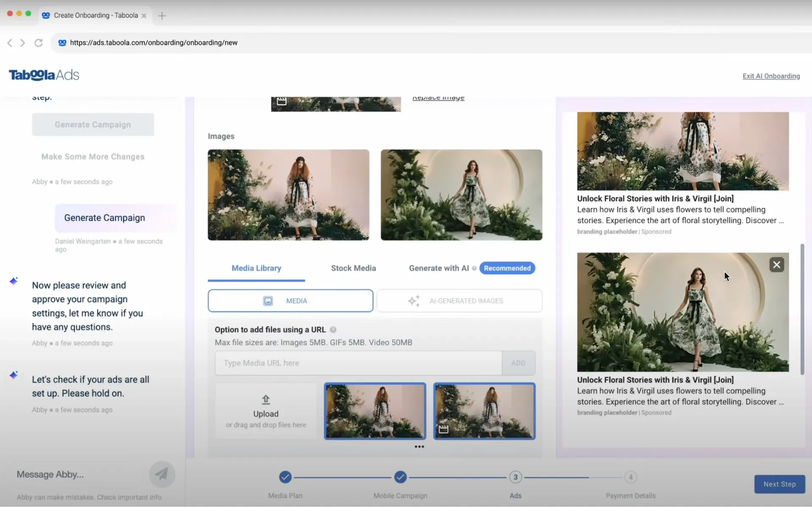The width and height of the screenshot is (812, 508).
Task: Send message to Abby via paper plane icon
Action: (162, 474)
